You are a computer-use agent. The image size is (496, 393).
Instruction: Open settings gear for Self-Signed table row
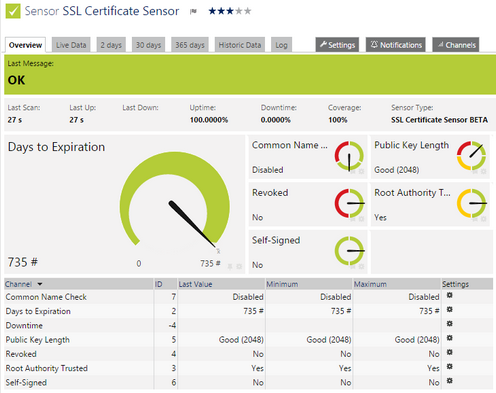point(450,381)
